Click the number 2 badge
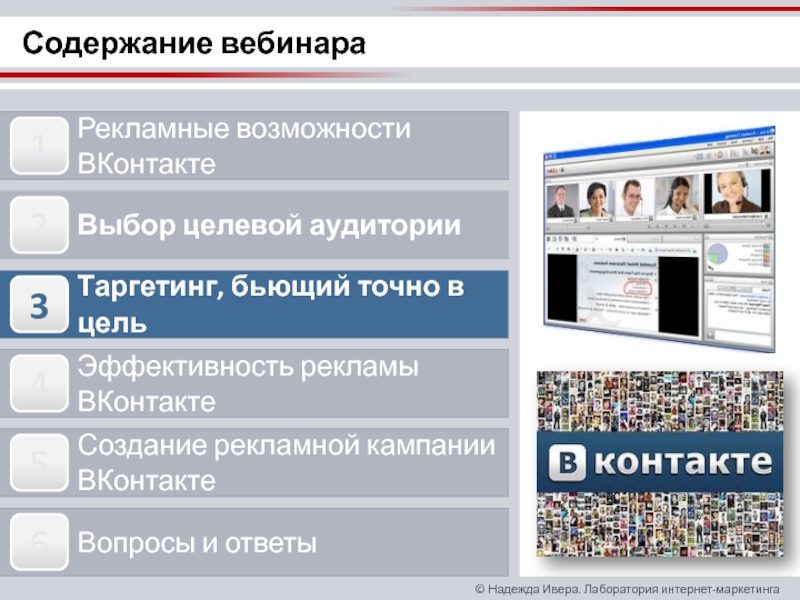 (39, 225)
